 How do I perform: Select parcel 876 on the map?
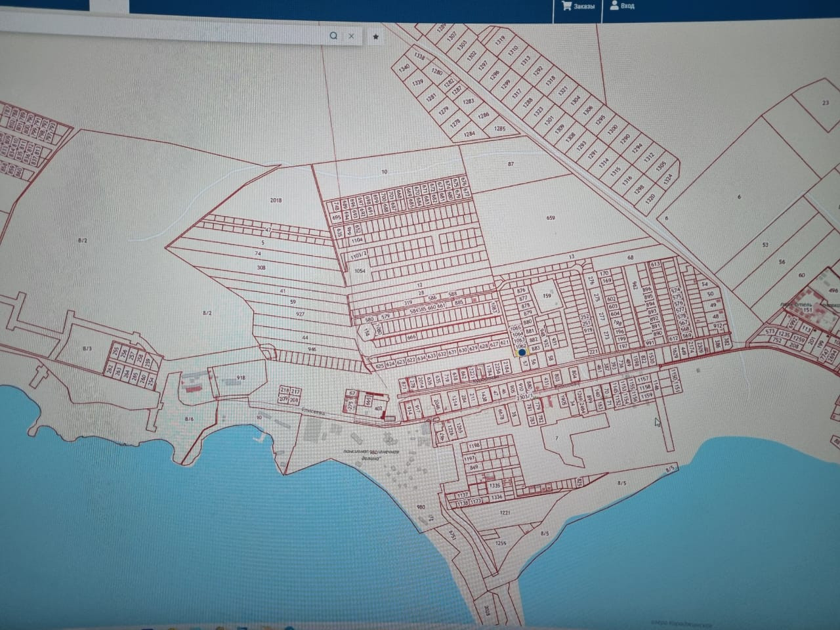tap(522, 290)
